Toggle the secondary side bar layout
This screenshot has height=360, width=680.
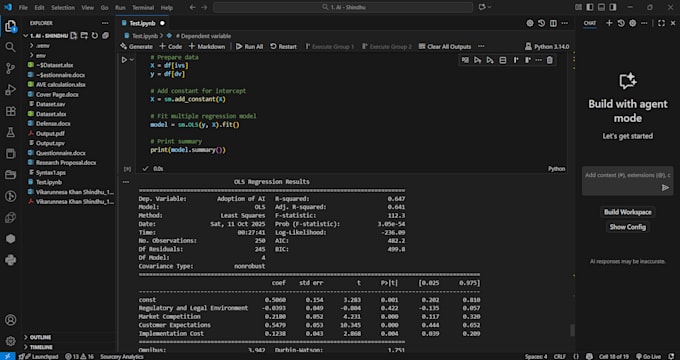pos(612,7)
